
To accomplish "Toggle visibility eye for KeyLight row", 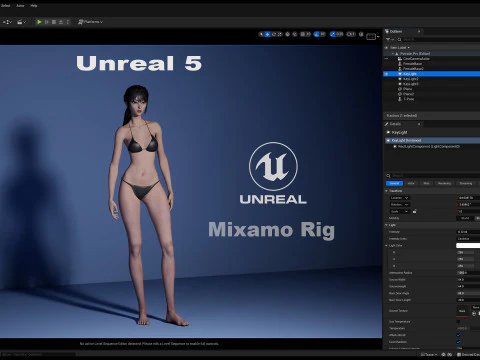I will tap(386, 74).
